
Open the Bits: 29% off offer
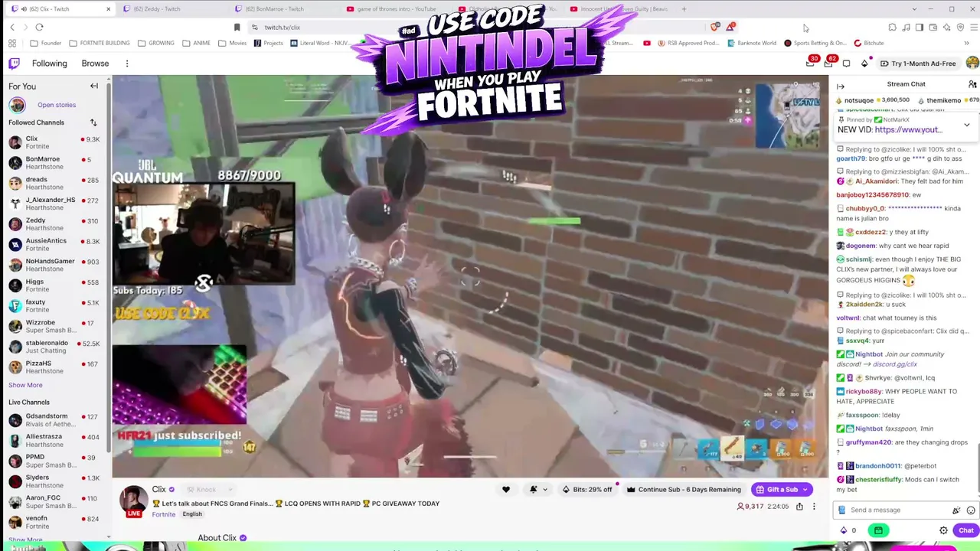pyautogui.click(x=588, y=490)
